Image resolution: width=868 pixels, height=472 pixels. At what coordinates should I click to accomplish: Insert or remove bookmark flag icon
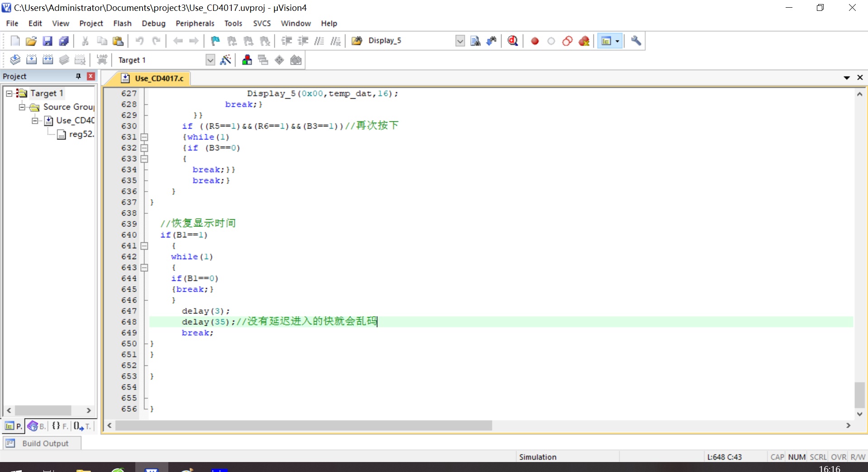click(215, 41)
